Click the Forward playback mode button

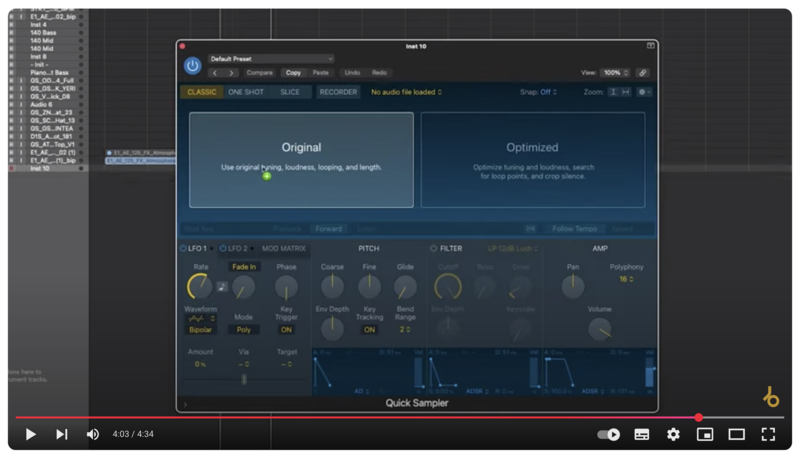(329, 229)
